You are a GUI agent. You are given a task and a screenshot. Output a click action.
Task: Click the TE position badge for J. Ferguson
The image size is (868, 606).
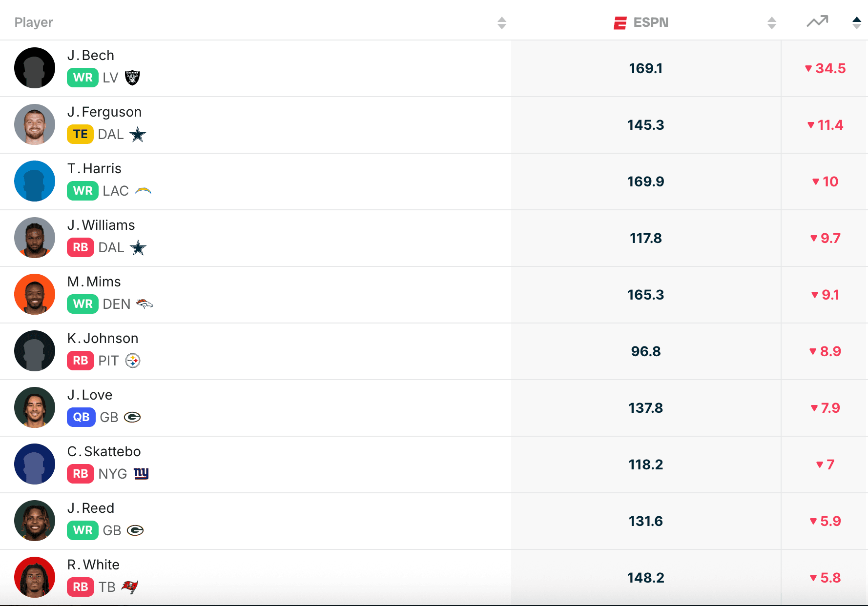(x=80, y=134)
